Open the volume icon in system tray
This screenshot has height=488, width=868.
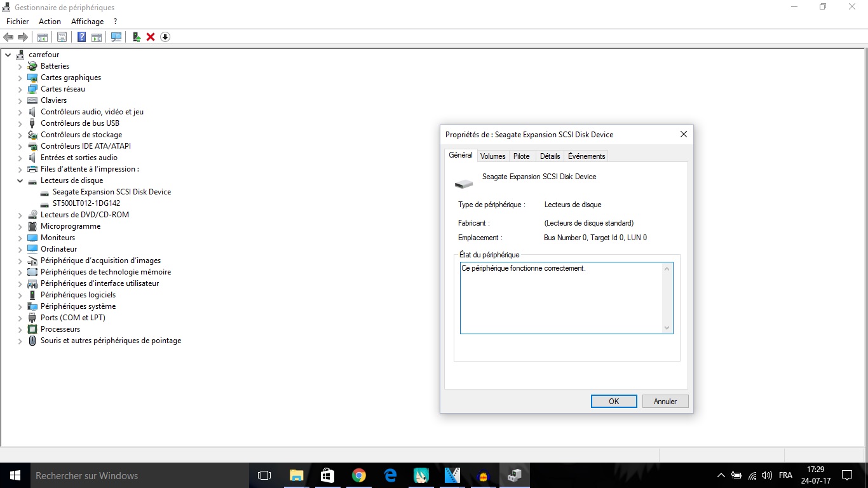[767, 475]
